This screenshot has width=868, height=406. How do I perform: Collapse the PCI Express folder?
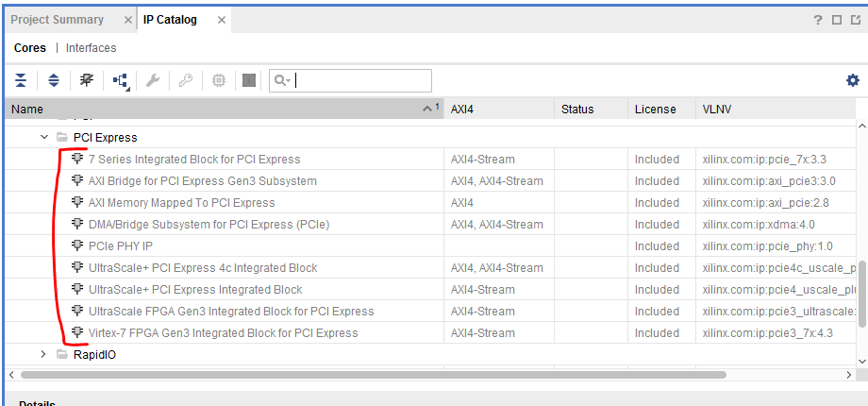pos(44,137)
